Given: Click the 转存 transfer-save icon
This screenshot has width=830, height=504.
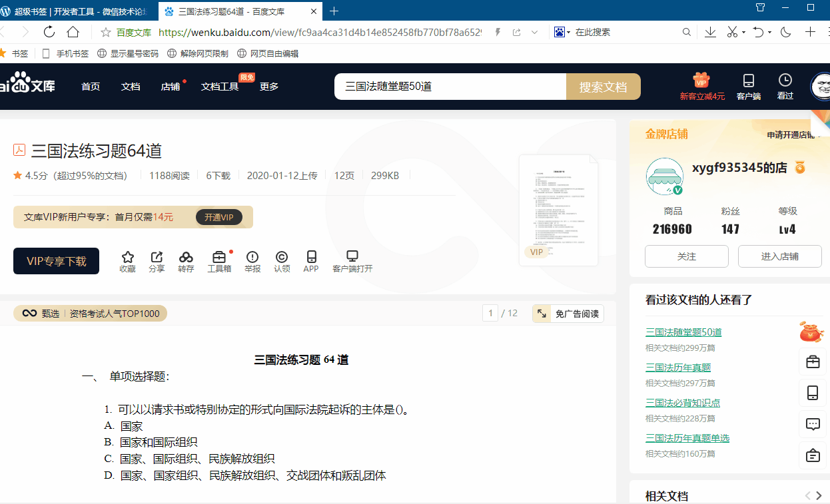Looking at the screenshot, I should pos(186,261).
